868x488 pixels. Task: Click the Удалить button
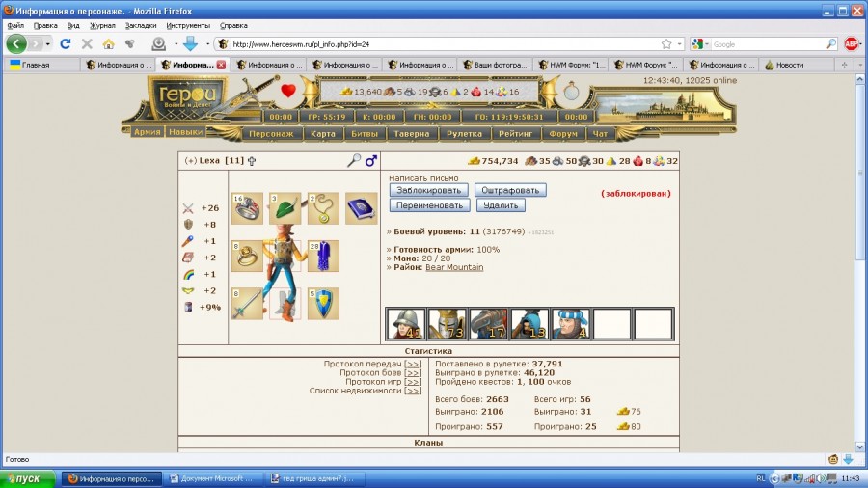coord(501,205)
